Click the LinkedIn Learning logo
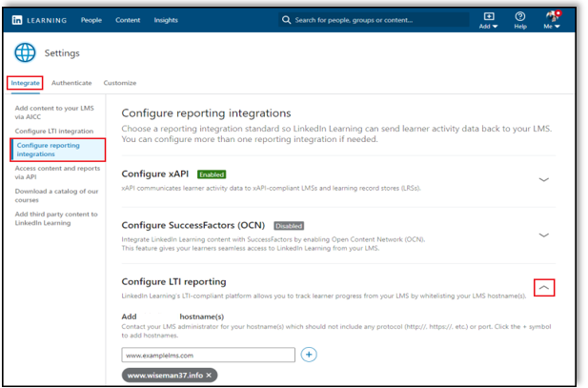Screen dimensions: 588x388 pyautogui.click(x=39, y=20)
